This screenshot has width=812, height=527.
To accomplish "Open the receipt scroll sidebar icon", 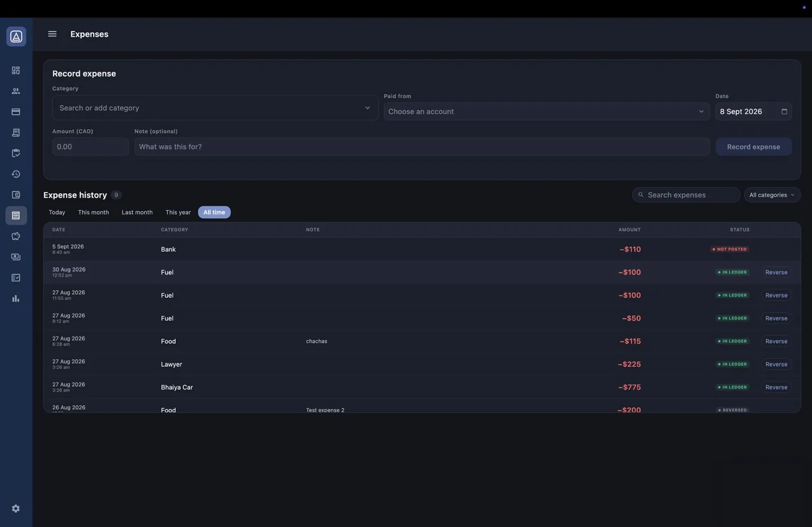I will tap(16, 132).
